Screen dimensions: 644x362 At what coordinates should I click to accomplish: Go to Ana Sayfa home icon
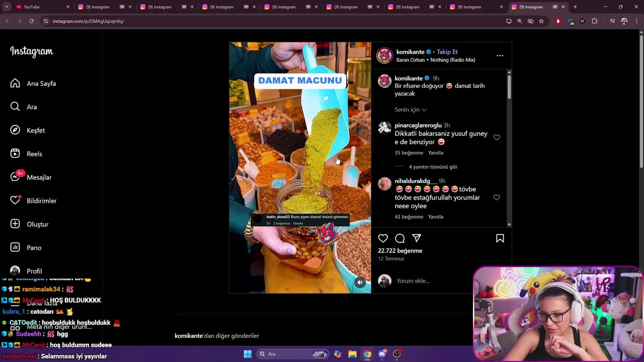(x=15, y=83)
